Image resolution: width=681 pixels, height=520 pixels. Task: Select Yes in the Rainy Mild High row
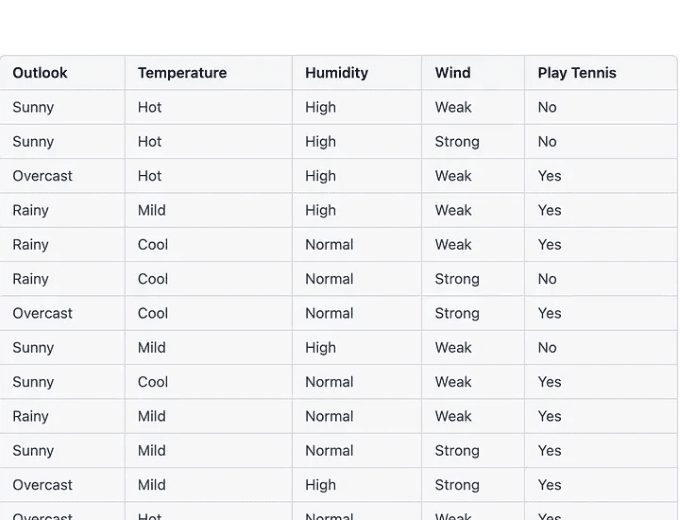[x=549, y=210]
